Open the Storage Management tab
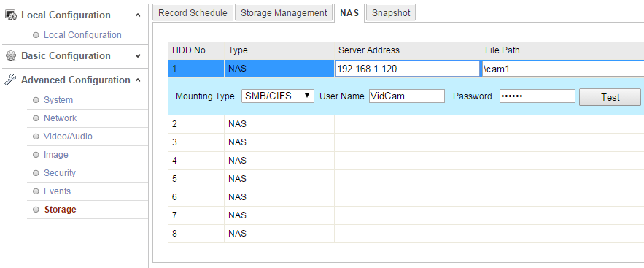The width and height of the screenshot is (644, 268). [x=284, y=12]
